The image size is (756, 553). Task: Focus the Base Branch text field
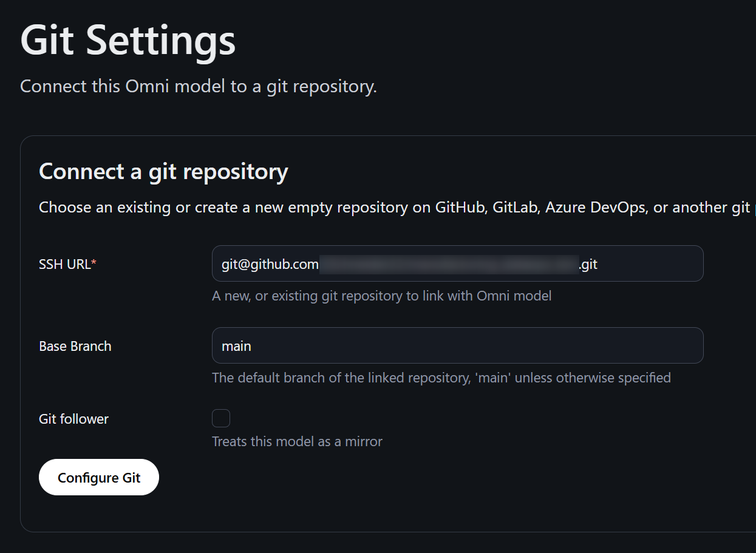pyautogui.click(x=457, y=345)
